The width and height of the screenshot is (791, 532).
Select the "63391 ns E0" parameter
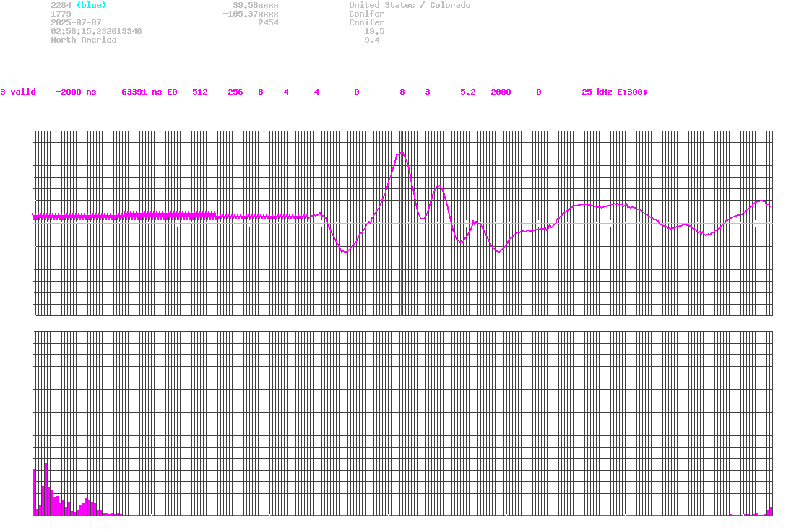(150, 92)
